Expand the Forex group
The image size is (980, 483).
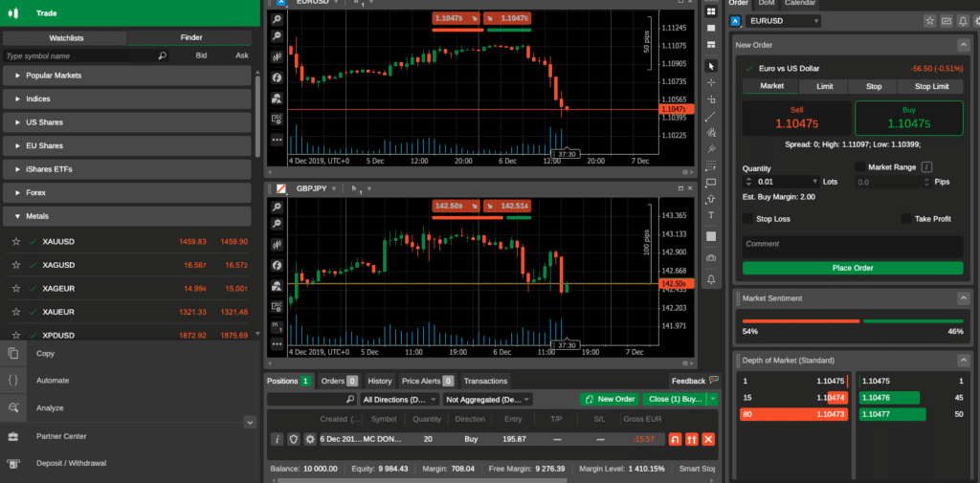coord(127,193)
